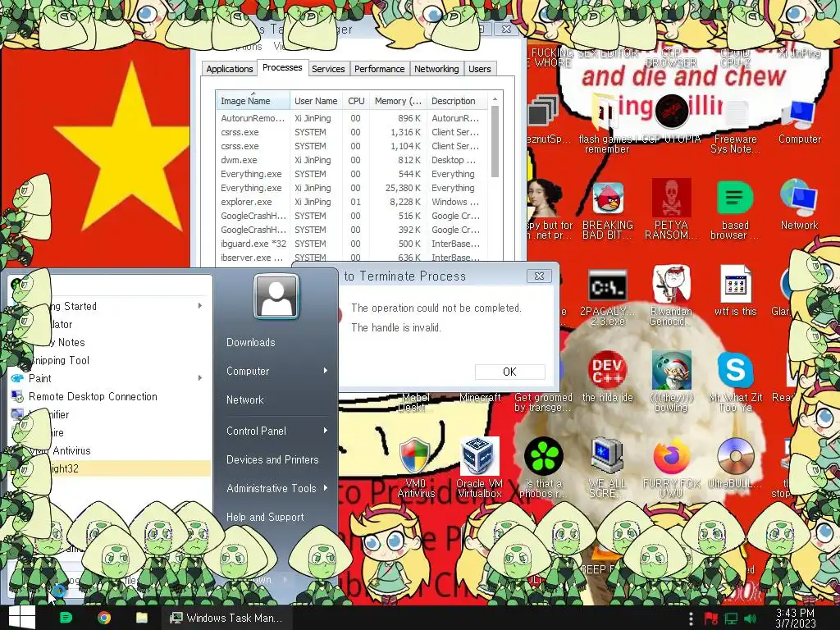This screenshot has height=630, width=840.
Task: Expand Administrative Tools submenu arrow
Action: (325, 488)
